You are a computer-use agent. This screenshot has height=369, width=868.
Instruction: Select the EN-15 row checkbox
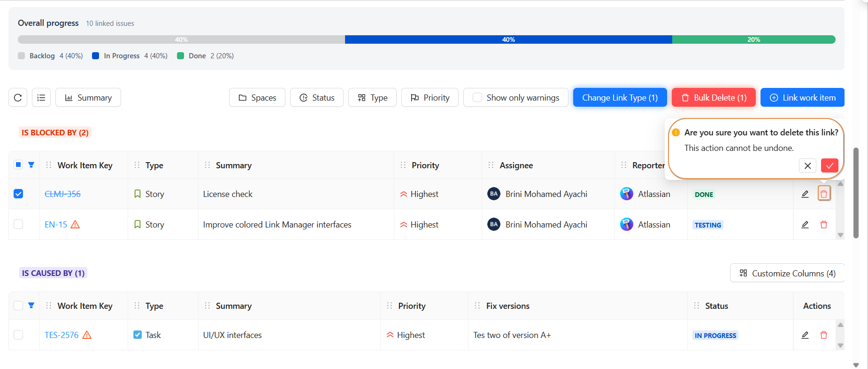pos(18,224)
